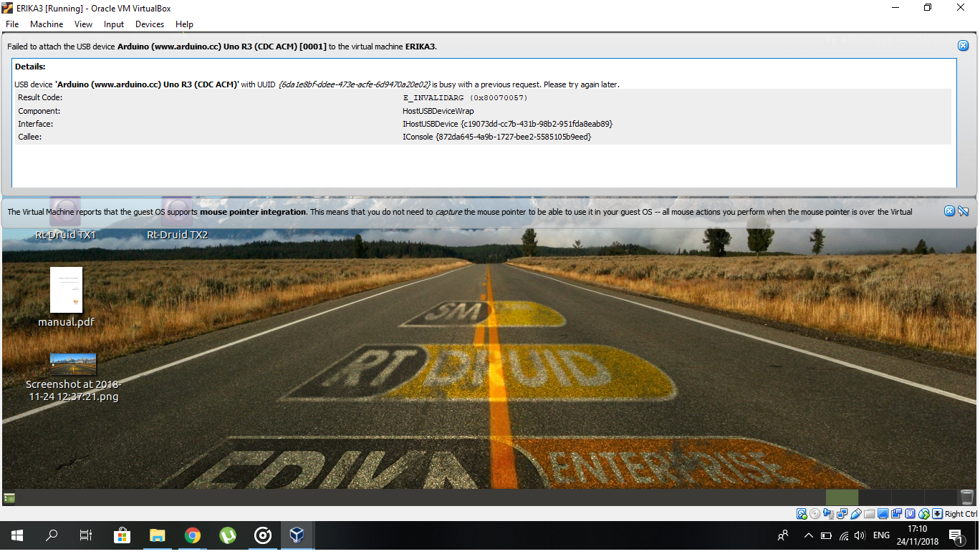Open the View menu
This screenshot has width=980, height=554.
coord(83,24)
